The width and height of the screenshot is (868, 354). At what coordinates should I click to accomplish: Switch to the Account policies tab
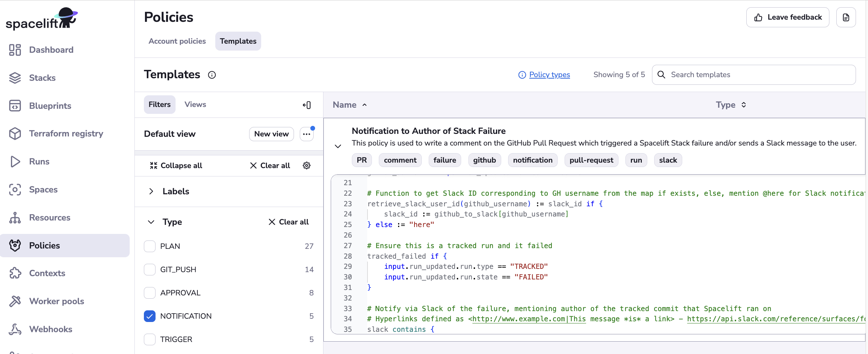click(177, 41)
